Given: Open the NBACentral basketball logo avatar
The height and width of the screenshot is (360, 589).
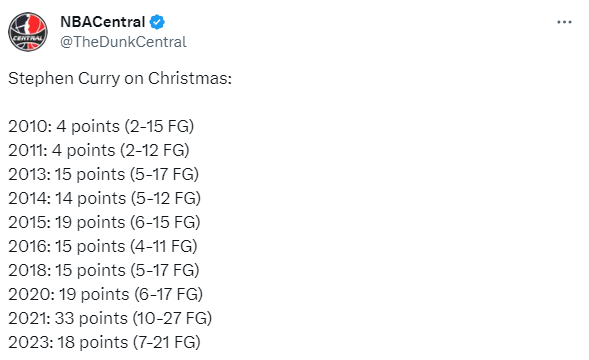Looking at the screenshot, I should click(x=28, y=32).
